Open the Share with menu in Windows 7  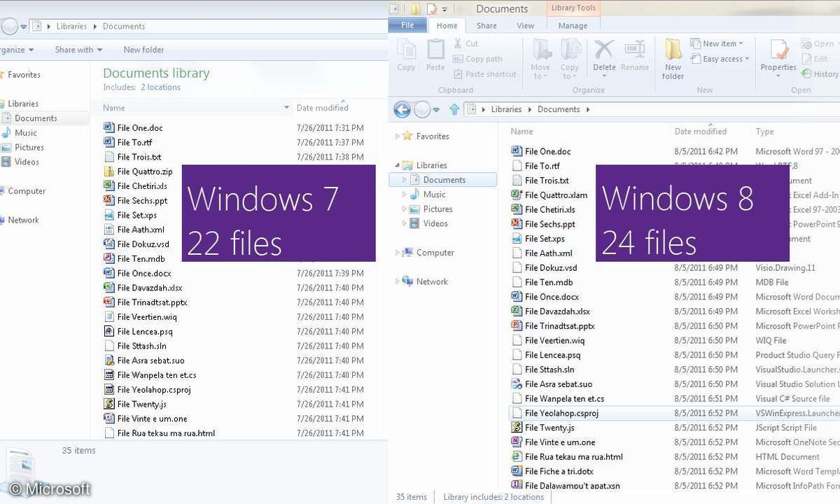coord(78,50)
